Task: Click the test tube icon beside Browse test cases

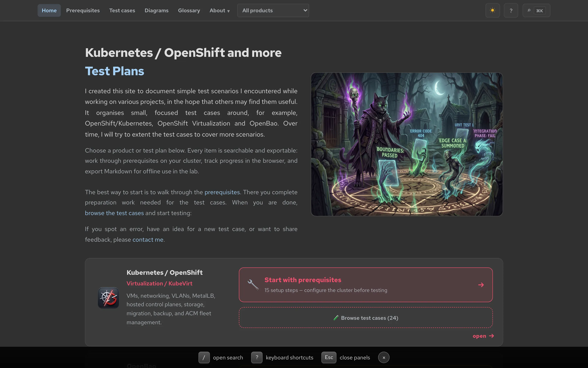Action: (336, 318)
